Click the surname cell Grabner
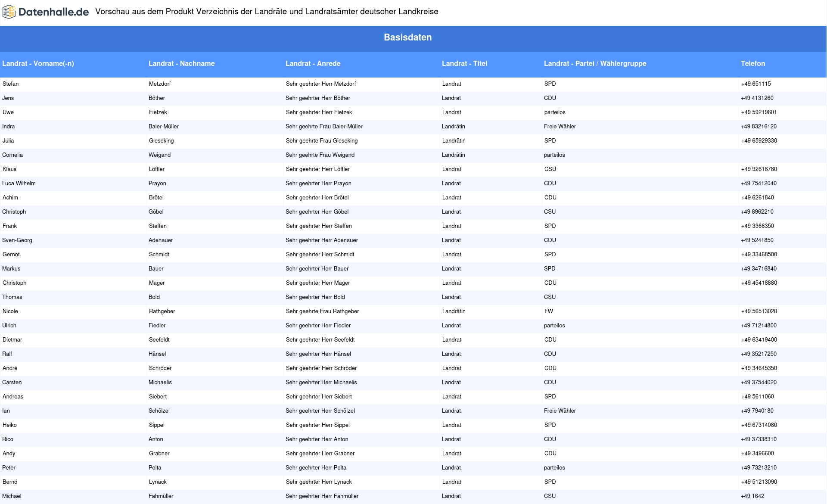Image resolution: width=827 pixels, height=504 pixels. (159, 454)
